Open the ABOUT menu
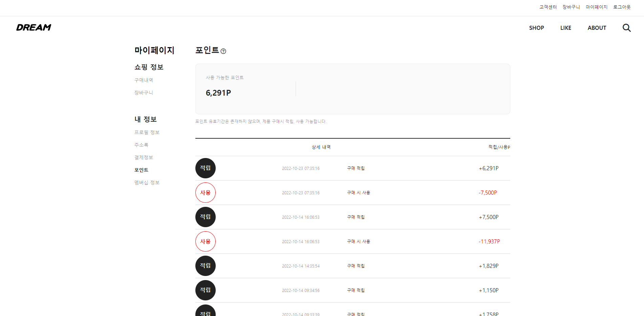This screenshot has width=644, height=316. (597, 28)
